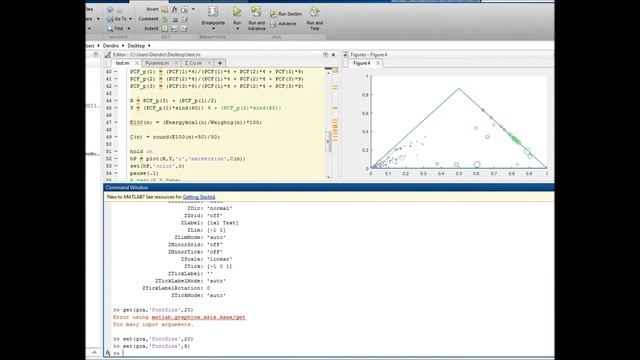Click the first green Comment icon

(x=164, y=19)
